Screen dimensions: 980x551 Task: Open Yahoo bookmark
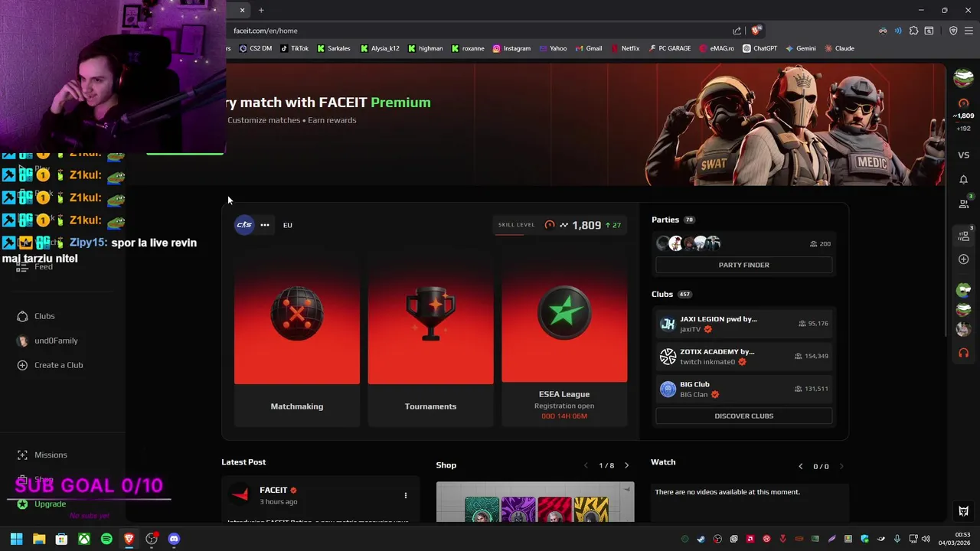pos(553,48)
